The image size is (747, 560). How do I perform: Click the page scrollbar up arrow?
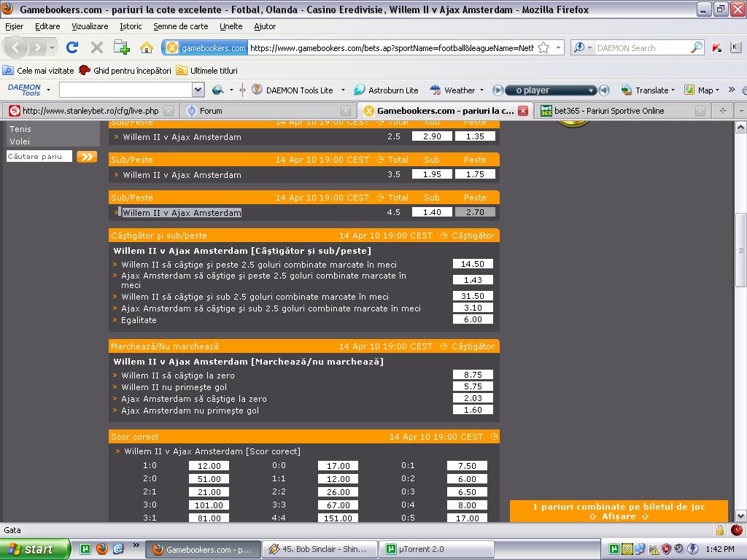tap(740, 127)
